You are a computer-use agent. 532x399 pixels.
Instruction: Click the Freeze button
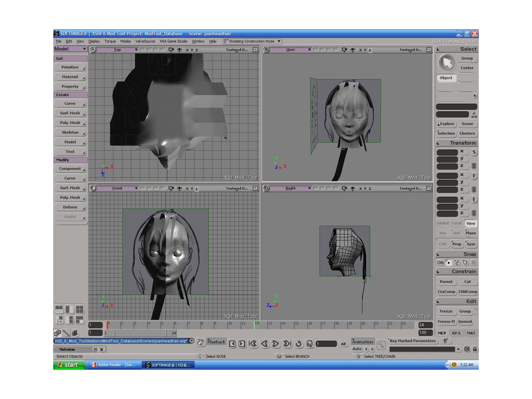coord(446,311)
